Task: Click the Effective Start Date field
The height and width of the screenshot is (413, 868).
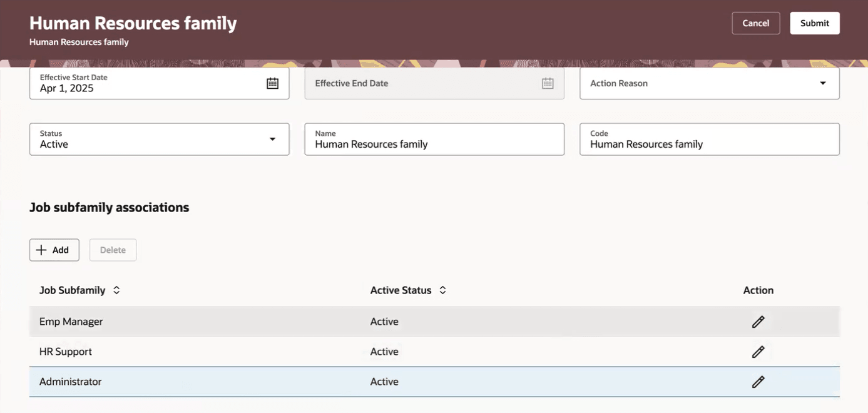Action: (x=160, y=83)
